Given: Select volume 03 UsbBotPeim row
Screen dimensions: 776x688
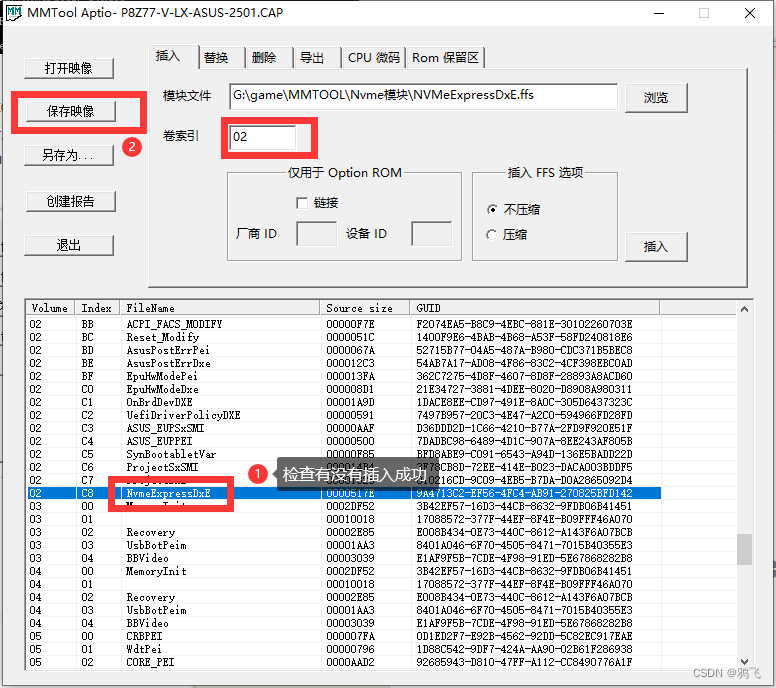Looking at the screenshot, I should tap(343, 545).
